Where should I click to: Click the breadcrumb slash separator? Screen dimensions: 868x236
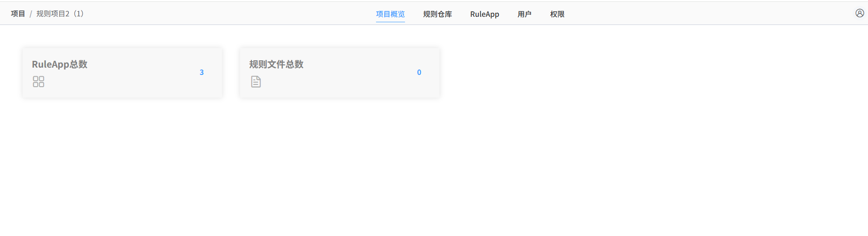pyautogui.click(x=31, y=14)
